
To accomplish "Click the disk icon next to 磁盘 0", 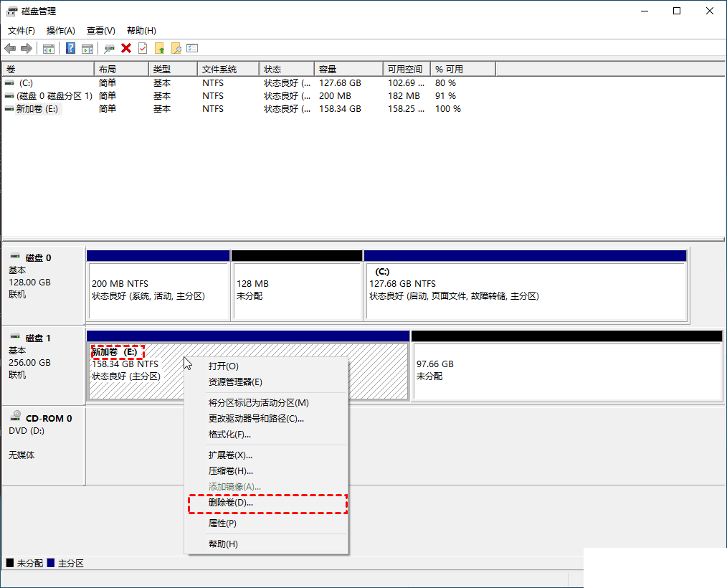I will coord(15,256).
